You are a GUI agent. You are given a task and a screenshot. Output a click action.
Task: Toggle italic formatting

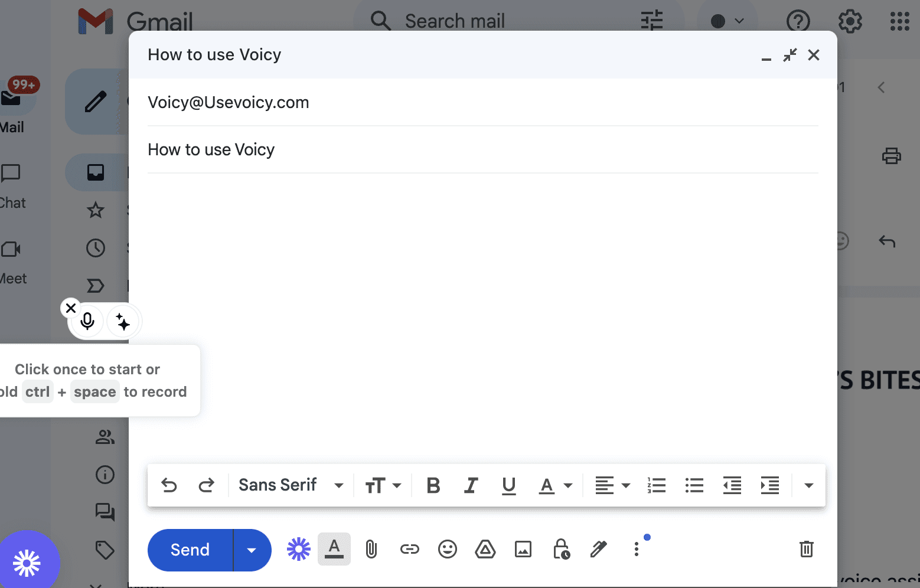471,485
